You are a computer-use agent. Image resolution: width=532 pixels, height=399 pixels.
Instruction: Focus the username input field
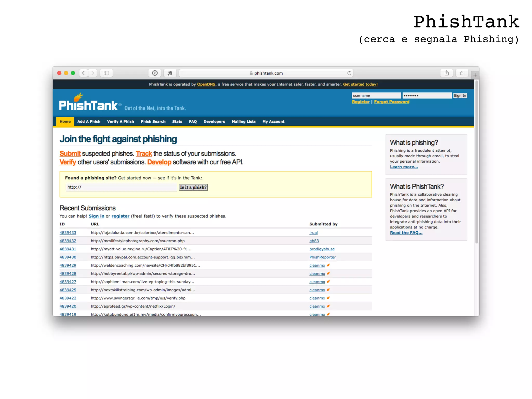point(376,96)
